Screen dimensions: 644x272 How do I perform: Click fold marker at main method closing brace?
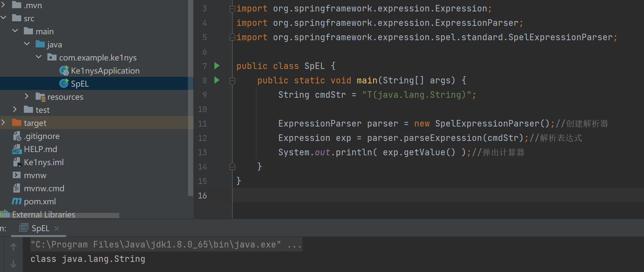coord(232,167)
